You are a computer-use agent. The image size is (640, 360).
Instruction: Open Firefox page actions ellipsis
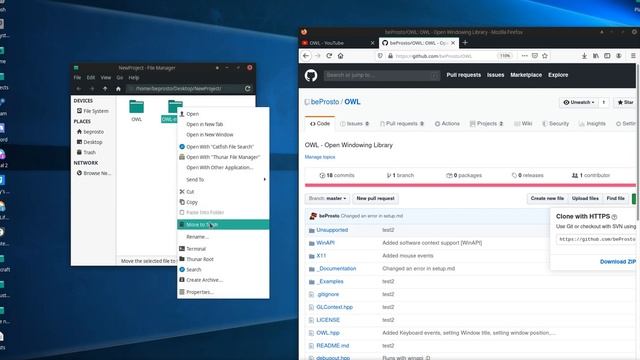click(x=524, y=56)
